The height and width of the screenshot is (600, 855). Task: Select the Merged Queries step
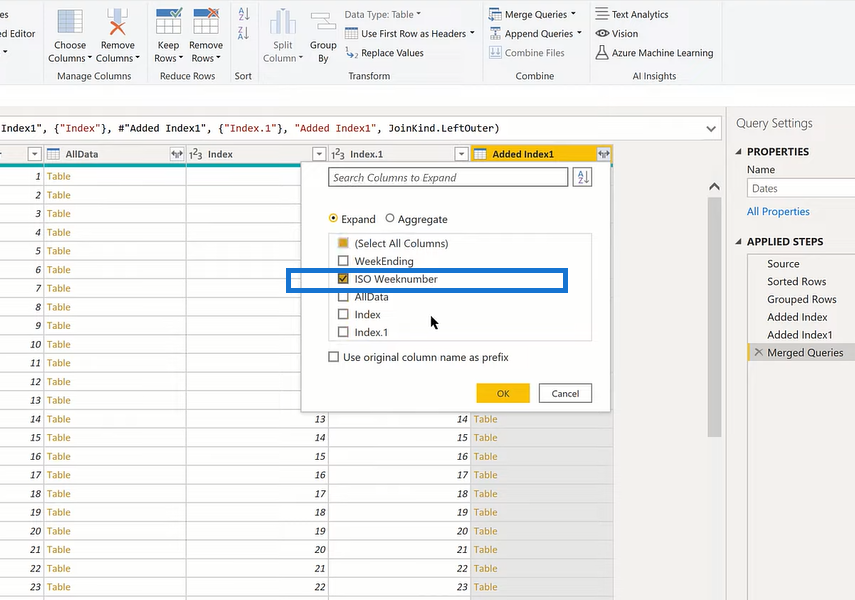click(805, 352)
